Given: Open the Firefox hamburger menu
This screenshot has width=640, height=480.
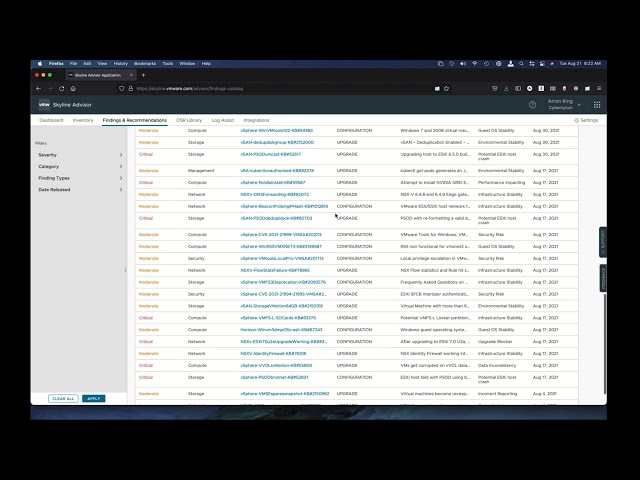Looking at the screenshot, I should pos(599,89).
